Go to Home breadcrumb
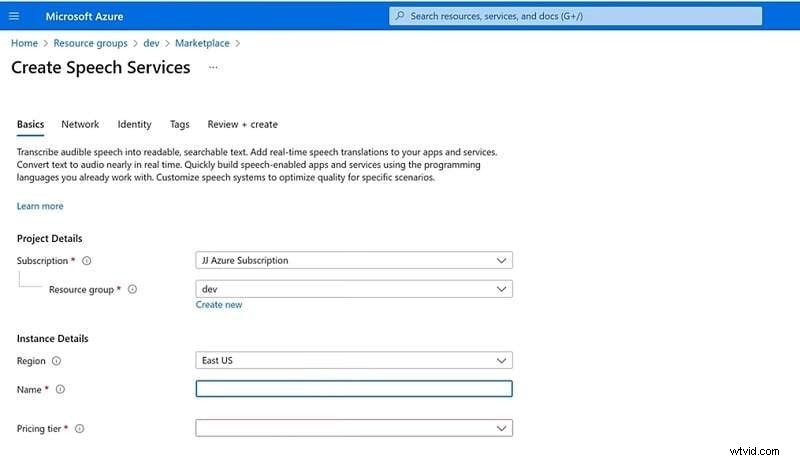Image resolution: width=800 pixels, height=461 pixels. (24, 43)
